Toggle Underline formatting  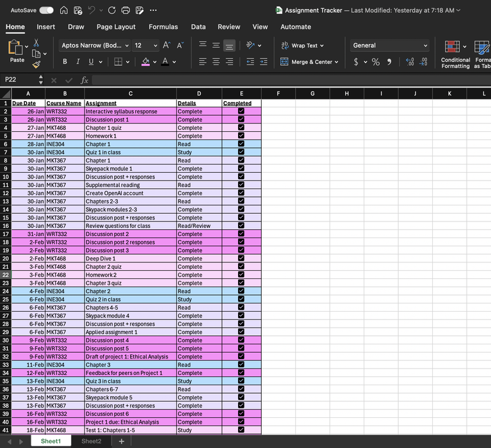pos(91,61)
